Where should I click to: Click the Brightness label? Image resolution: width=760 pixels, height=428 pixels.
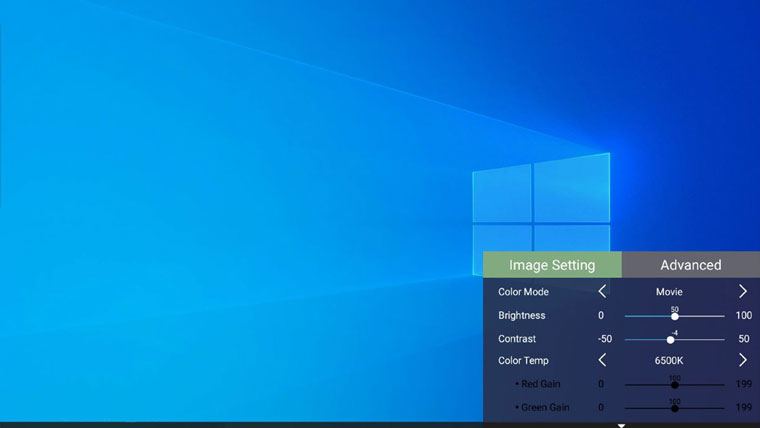(522, 315)
